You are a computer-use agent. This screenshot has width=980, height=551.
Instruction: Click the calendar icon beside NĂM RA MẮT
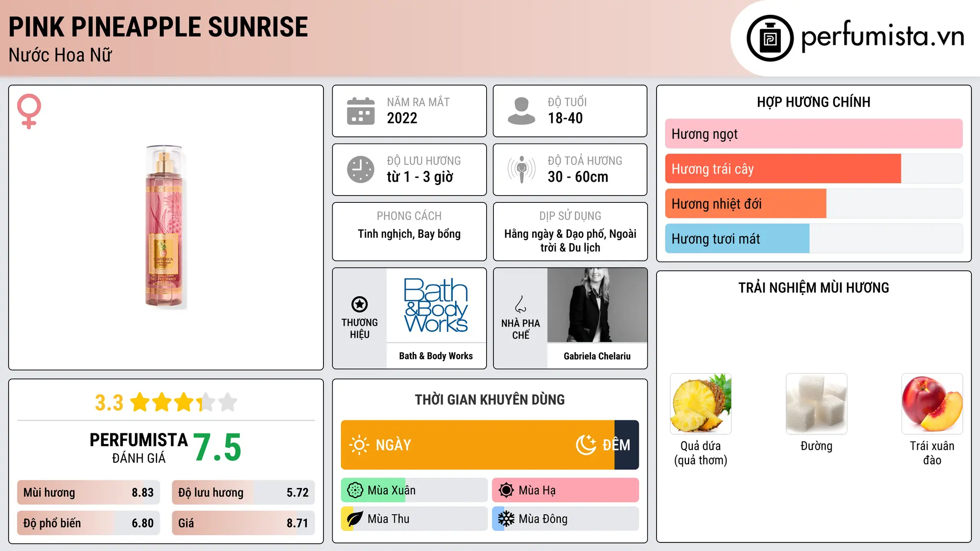tap(361, 111)
